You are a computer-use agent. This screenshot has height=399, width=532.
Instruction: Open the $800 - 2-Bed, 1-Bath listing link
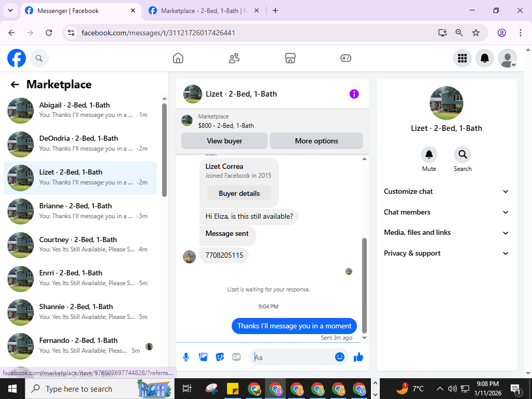click(226, 126)
